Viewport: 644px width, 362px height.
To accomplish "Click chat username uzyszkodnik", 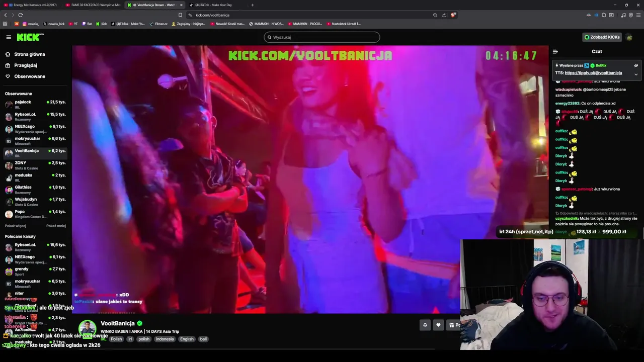I will tap(567, 219).
